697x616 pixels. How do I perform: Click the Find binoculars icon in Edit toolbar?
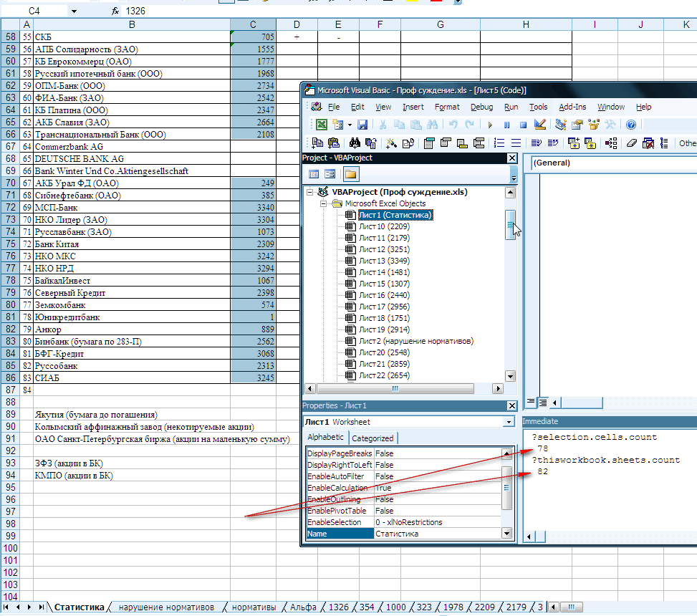click(354, 143)
